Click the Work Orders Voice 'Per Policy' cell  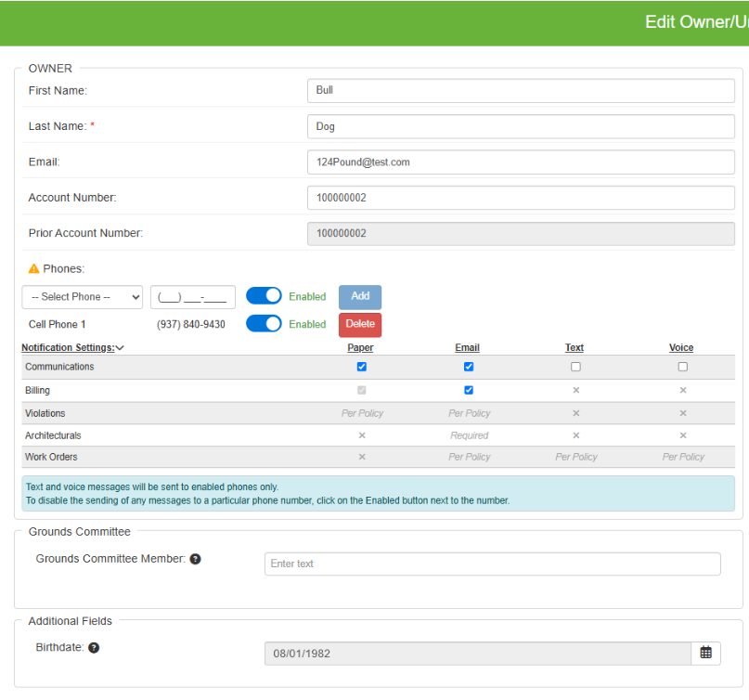[683, 457]
